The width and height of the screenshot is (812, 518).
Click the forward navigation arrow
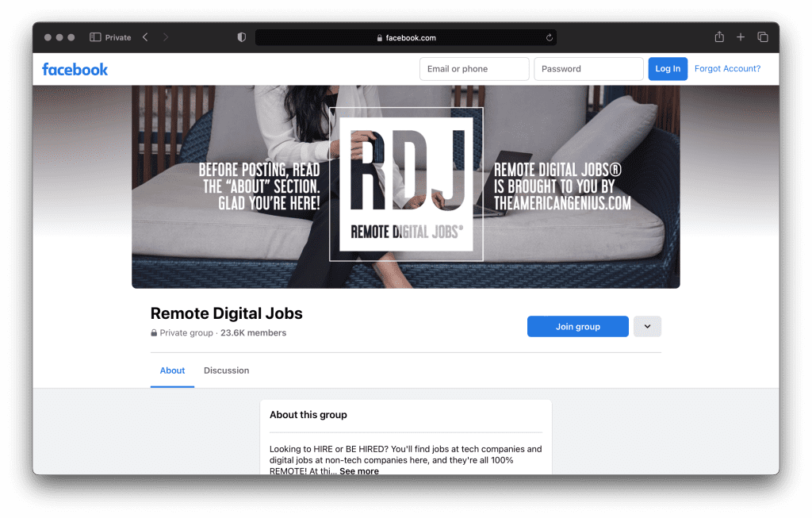[165, 36]
